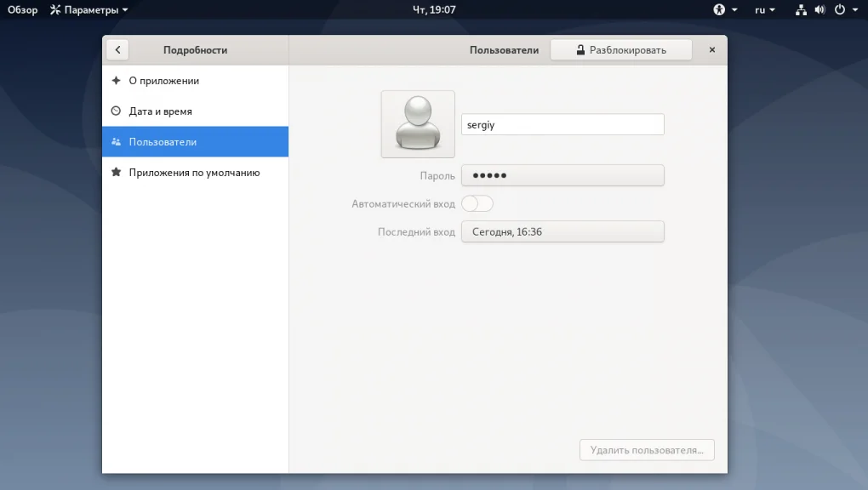
Task: Click the user avatar picture
Action: (417, 123)
